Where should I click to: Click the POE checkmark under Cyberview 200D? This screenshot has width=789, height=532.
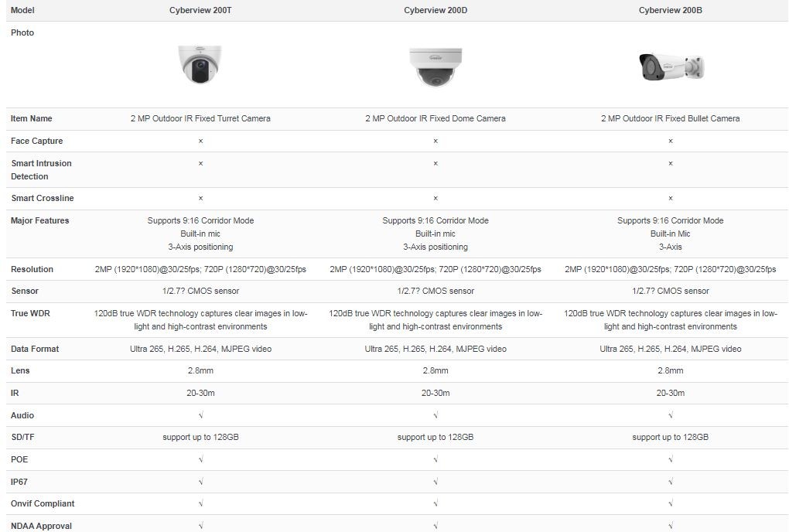[x=435, y=459]
